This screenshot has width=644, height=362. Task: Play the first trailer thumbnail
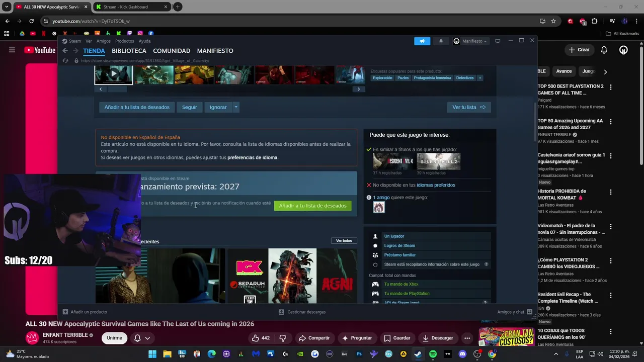click(114, 74)
